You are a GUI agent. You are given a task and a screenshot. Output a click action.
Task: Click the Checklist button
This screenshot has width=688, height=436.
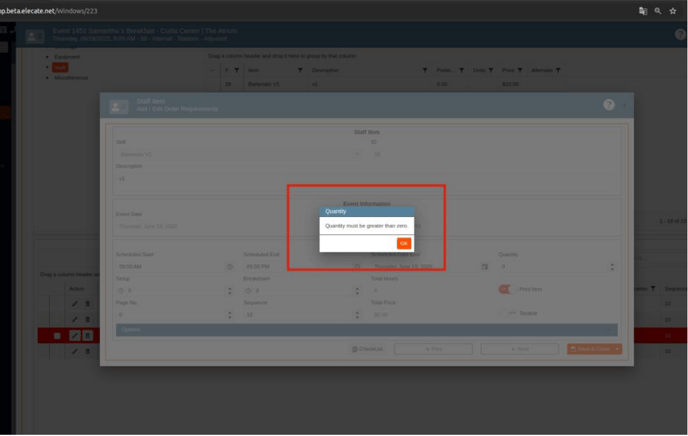[367, 349]
